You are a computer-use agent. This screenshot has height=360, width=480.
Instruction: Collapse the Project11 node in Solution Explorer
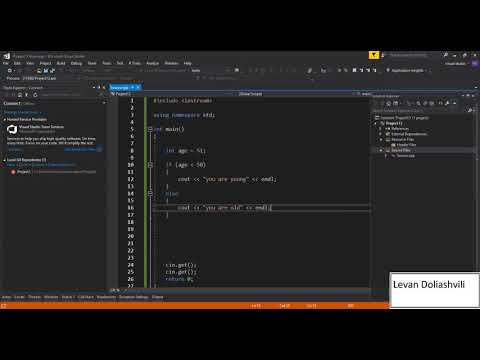[376, 123]
